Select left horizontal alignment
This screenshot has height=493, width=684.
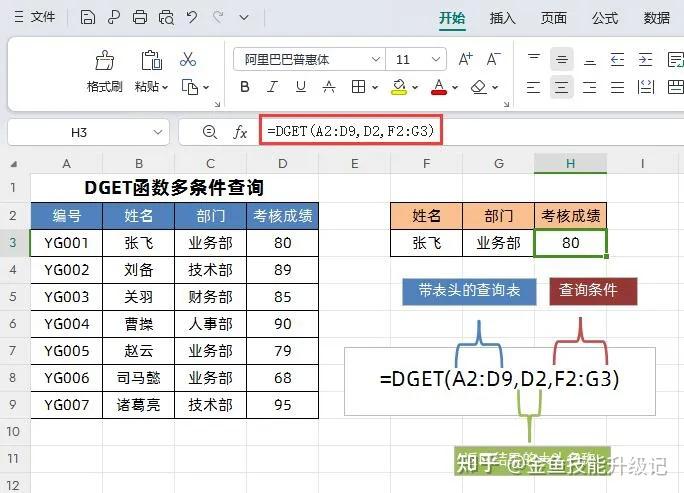[534, 87]
